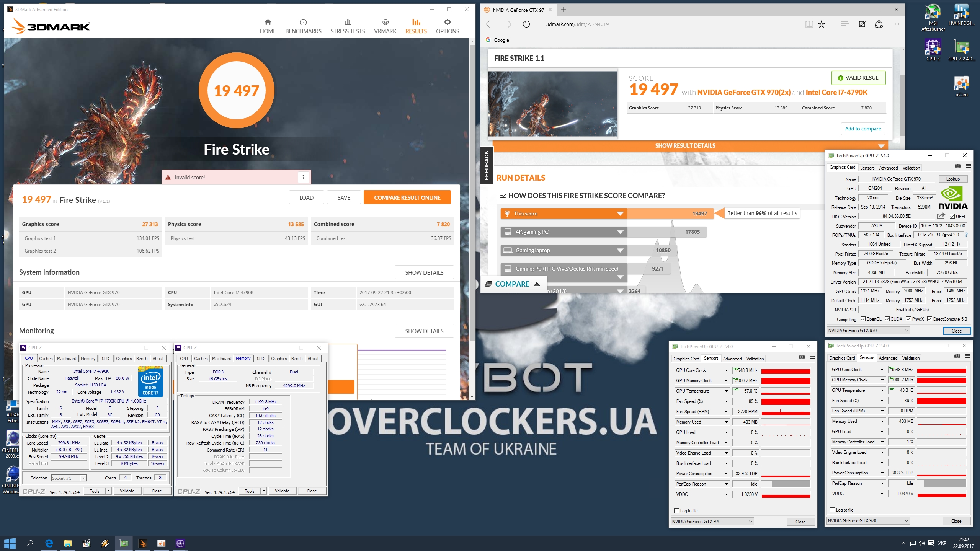Image resolution: width=980 pixels, height=551 pixels.
Task: Click the BIOS export share icon in GPU-Z
Action: [941, 216]
